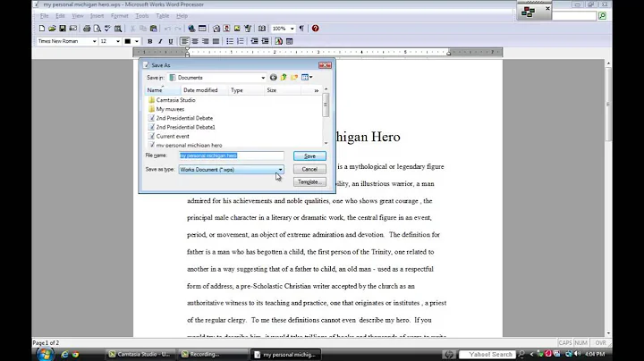Open the View menu
The width and height of the screenshot is (644, 361).
(x=78, y=16)
